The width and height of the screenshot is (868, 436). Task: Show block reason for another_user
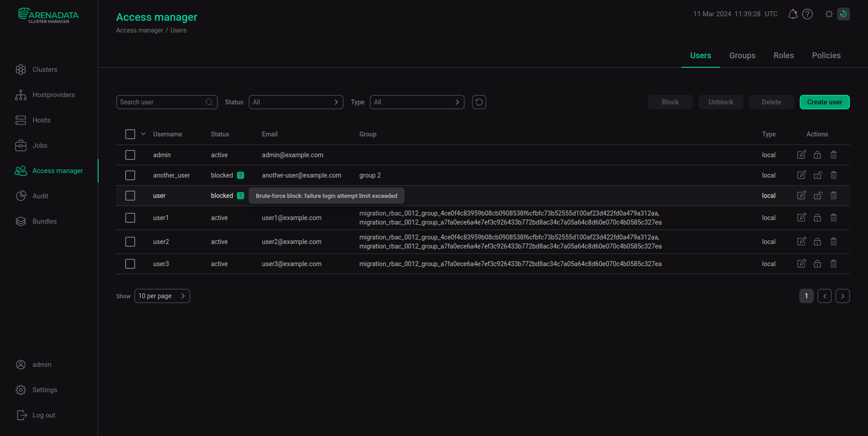pyautogui.click(x=241, y=175)
